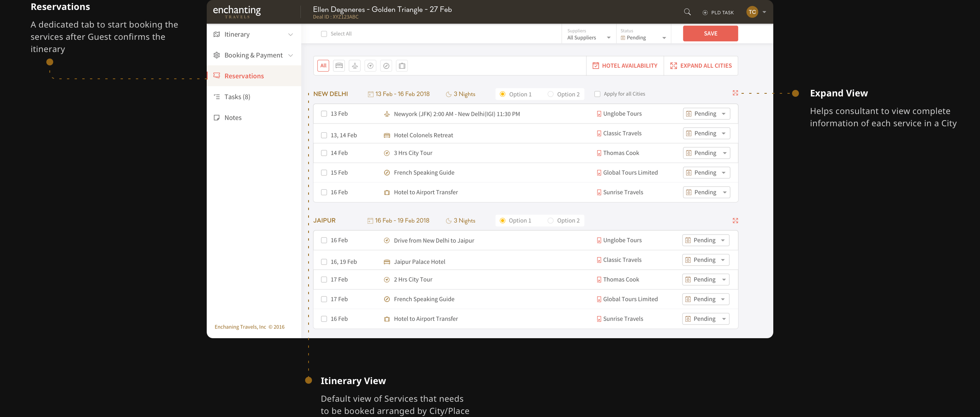Click the SAVE button
This screenshot has width=980, height=417.
[x=710, y=33]
